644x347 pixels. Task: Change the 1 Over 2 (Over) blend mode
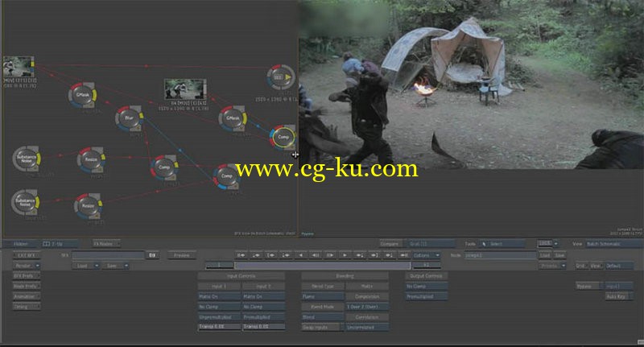367,307
